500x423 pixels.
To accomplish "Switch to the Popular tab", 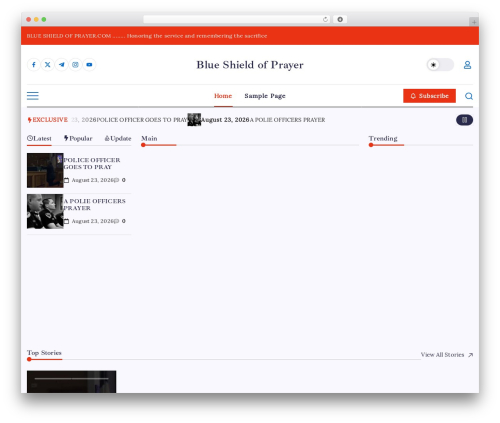I will click(x=78, y=138).
